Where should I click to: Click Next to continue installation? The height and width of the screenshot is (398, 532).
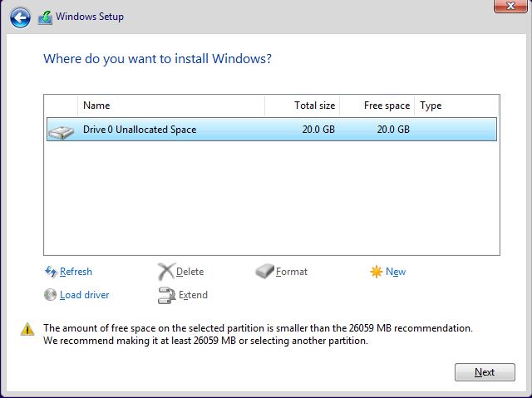485,372
